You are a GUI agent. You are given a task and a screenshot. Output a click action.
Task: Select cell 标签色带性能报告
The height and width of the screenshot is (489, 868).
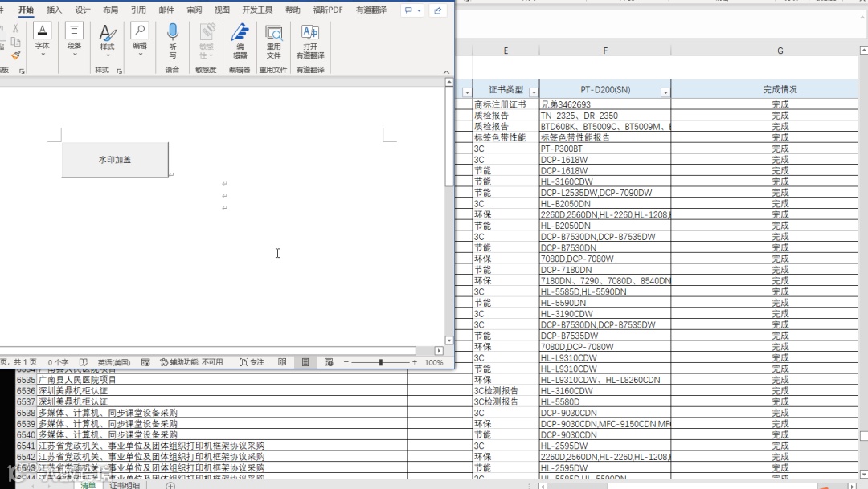coord(605,138)
